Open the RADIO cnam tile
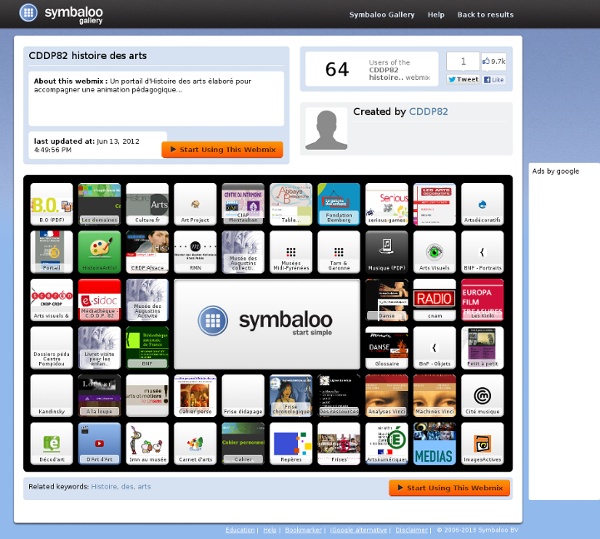 click(435, 300)
